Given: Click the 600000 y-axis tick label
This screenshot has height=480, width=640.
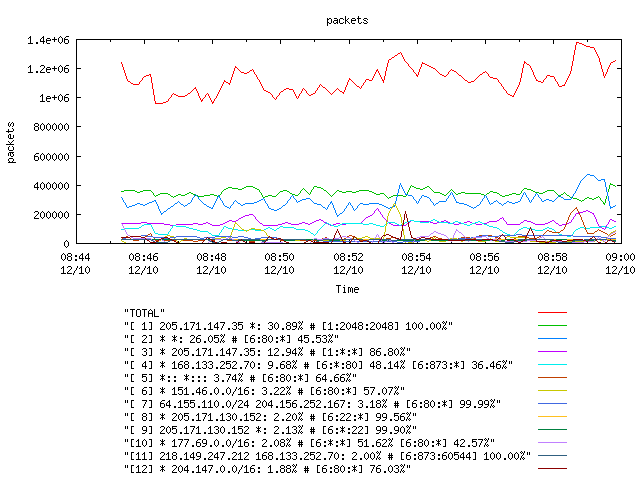Looking at the screenshot, I should tap(51, 157).
